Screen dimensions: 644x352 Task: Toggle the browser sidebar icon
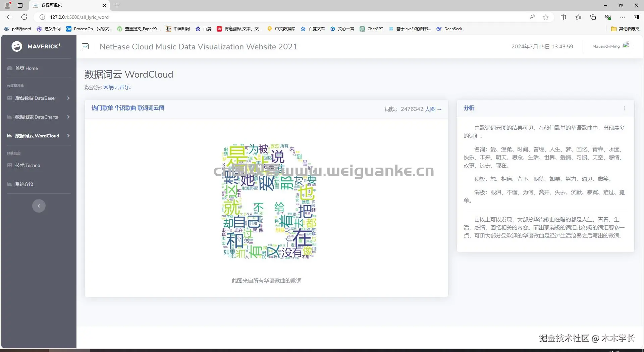click(x=636, y=17)
